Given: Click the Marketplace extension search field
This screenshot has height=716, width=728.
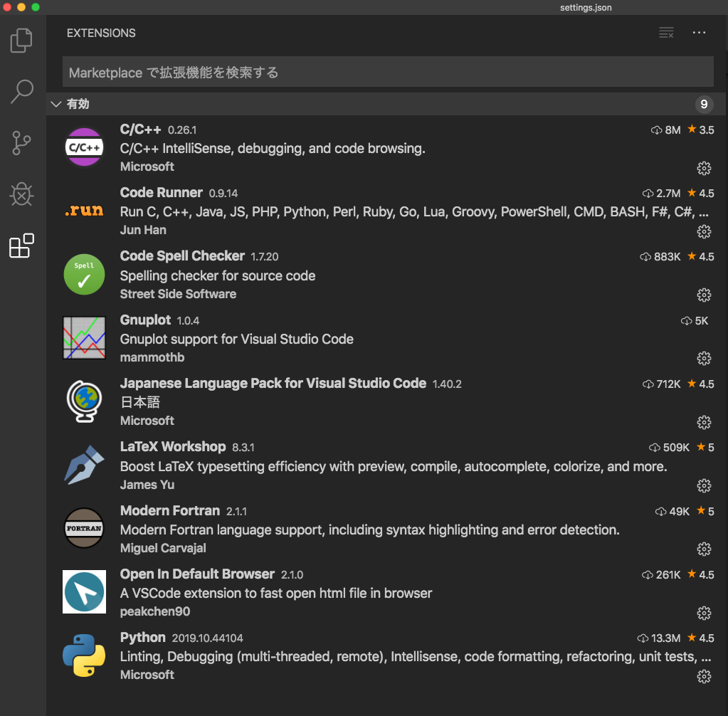Looking at the screenshot, I should tap(388, 71).
